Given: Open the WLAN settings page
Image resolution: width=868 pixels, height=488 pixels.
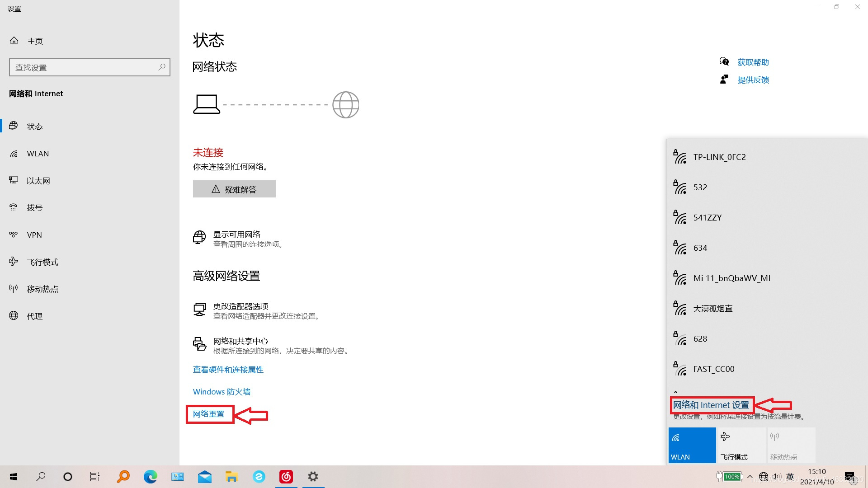Looking at the screenshot, I should [x=38, y=154].
